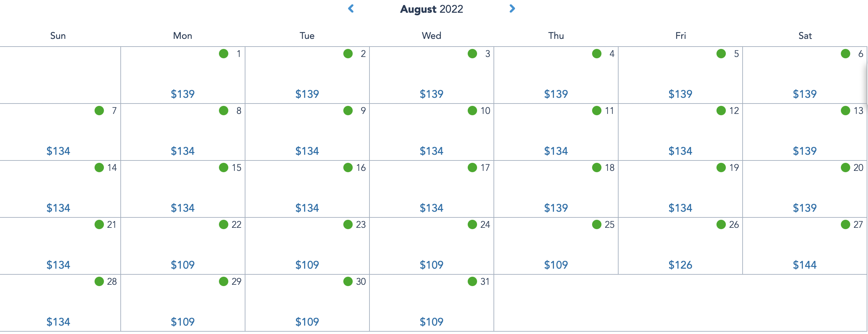Go to previous month with left chevron

351,9
